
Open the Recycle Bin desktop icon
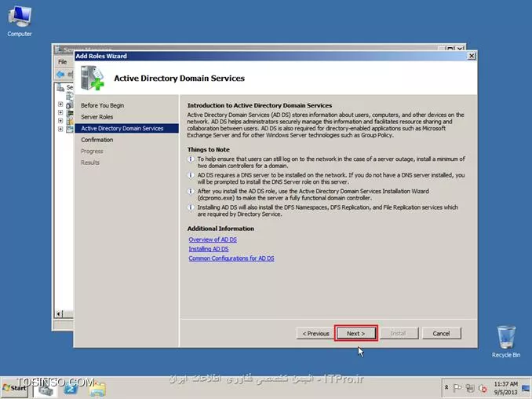[505, 342]
